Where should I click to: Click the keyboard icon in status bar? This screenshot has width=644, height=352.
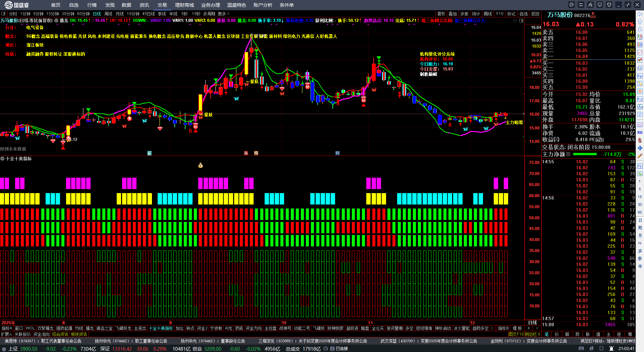(581, 349)
